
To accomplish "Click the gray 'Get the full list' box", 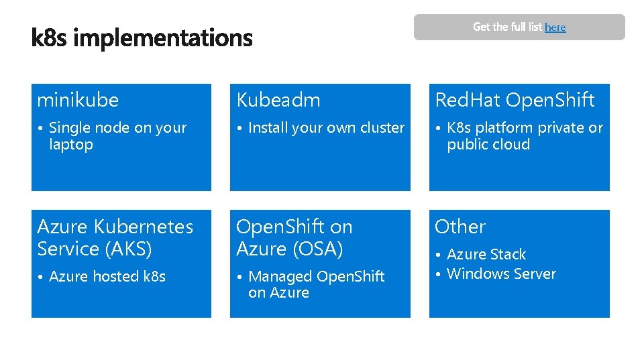I will tap(519, 27).
